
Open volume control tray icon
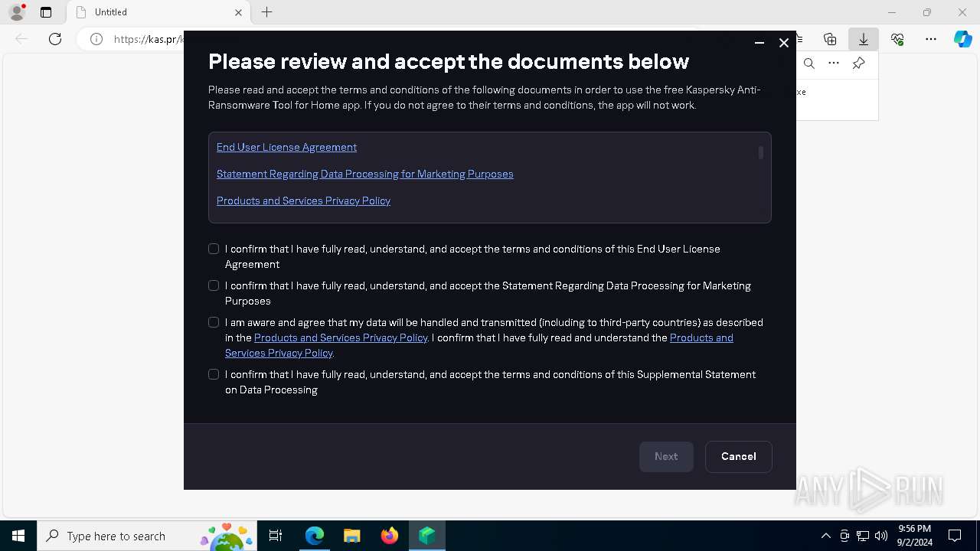click(x=881, y=536)
